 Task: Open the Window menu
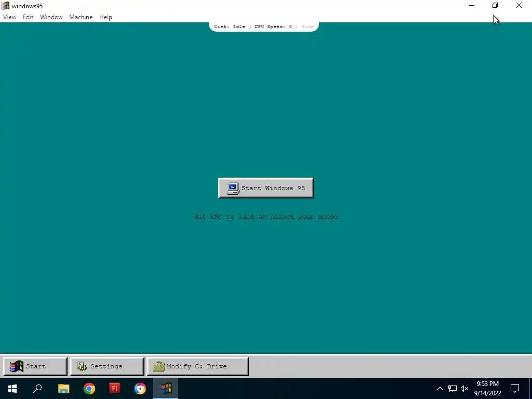(51, 17)
